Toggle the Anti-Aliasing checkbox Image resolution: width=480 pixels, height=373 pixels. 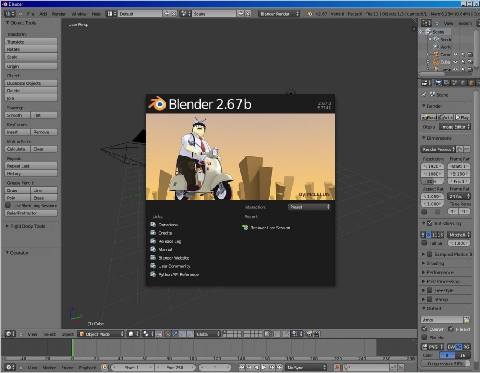click(429, 223)
